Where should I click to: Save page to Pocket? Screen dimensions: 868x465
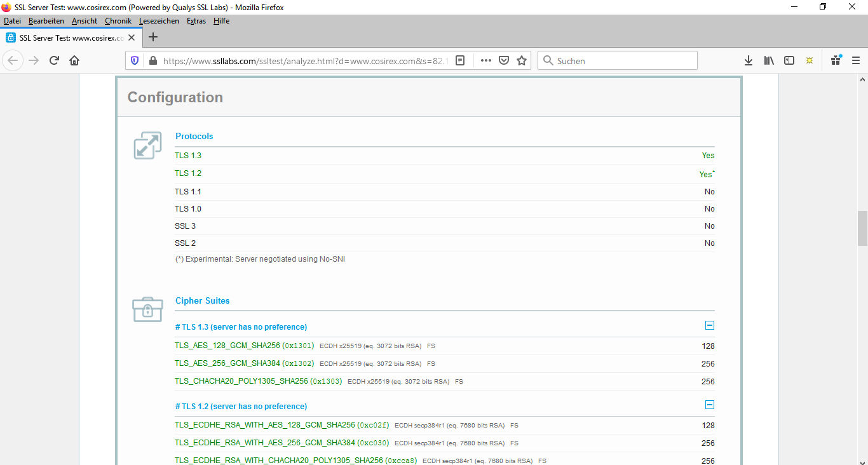504,60
